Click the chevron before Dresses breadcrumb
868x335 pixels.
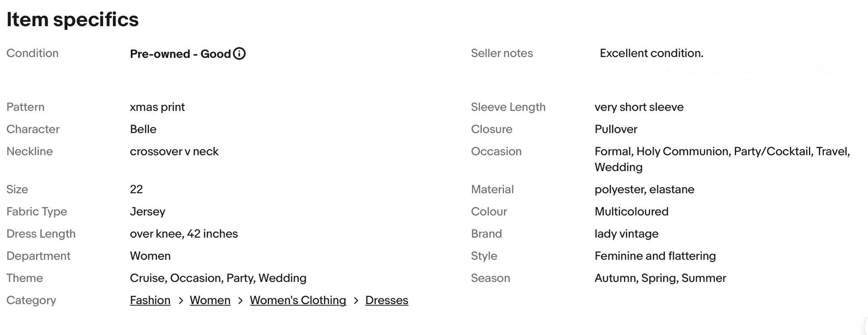point(356,301)
